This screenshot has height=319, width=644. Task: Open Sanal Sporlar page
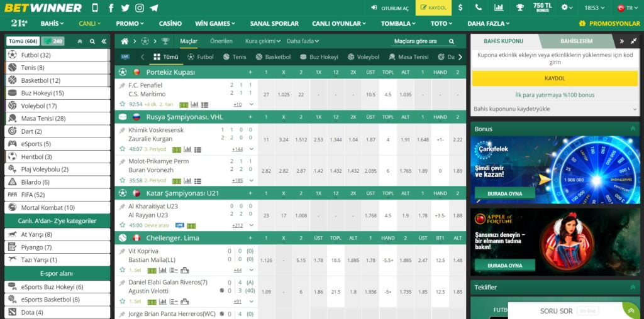[274, 24]
